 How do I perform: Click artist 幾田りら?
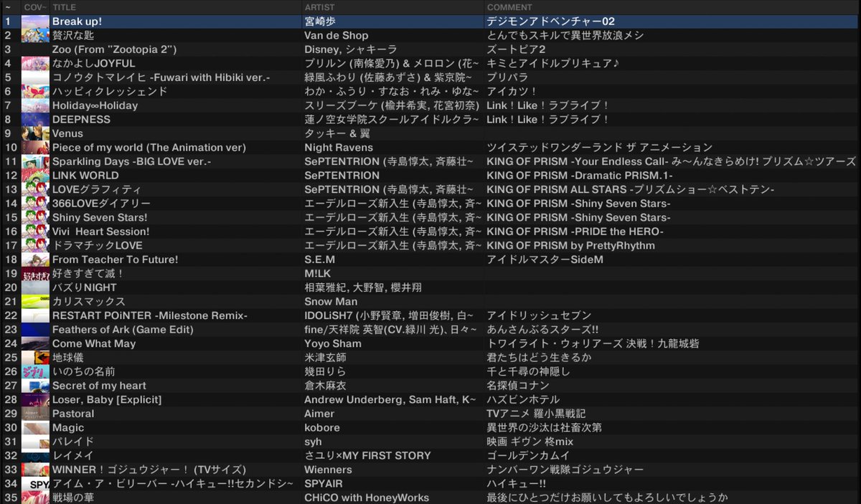pyautogui.click(x=326, y=372)
